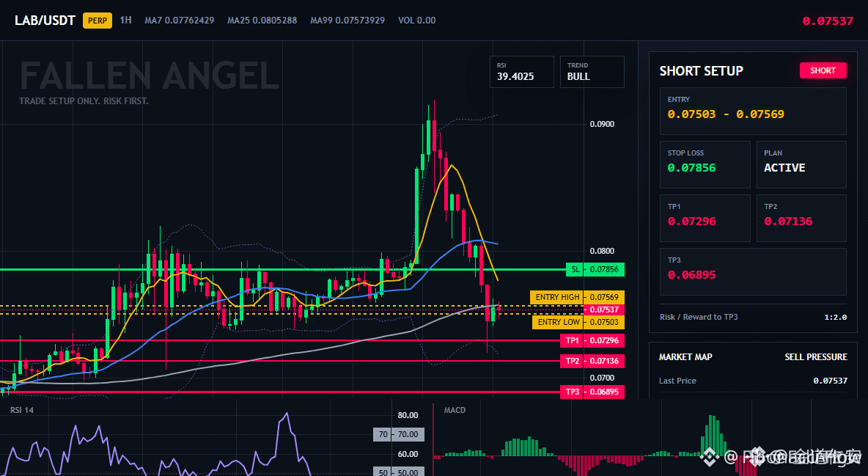Click the TP1 0.07296 card in side panel

click(705, 218)
